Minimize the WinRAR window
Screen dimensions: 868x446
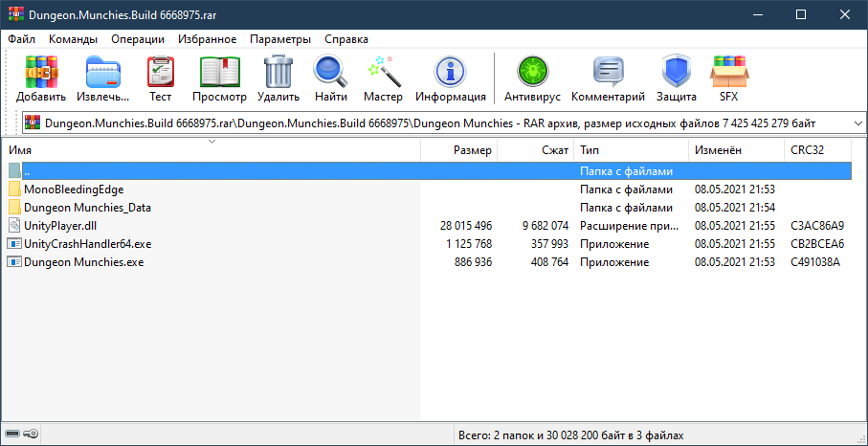[757, 15]
